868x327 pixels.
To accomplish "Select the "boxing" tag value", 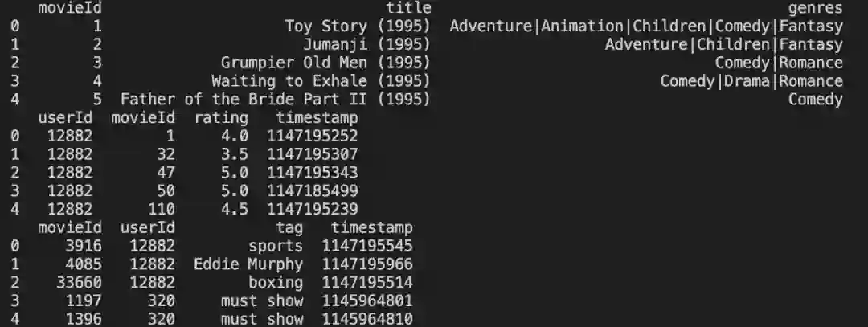I will pos(276,283).
